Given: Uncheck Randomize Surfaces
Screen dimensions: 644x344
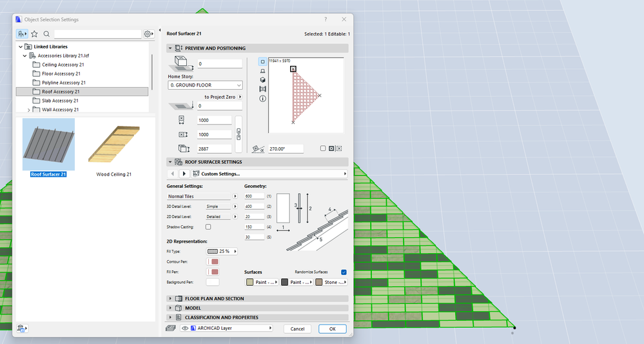Looking at the screenshot, I should click(344, 272).
